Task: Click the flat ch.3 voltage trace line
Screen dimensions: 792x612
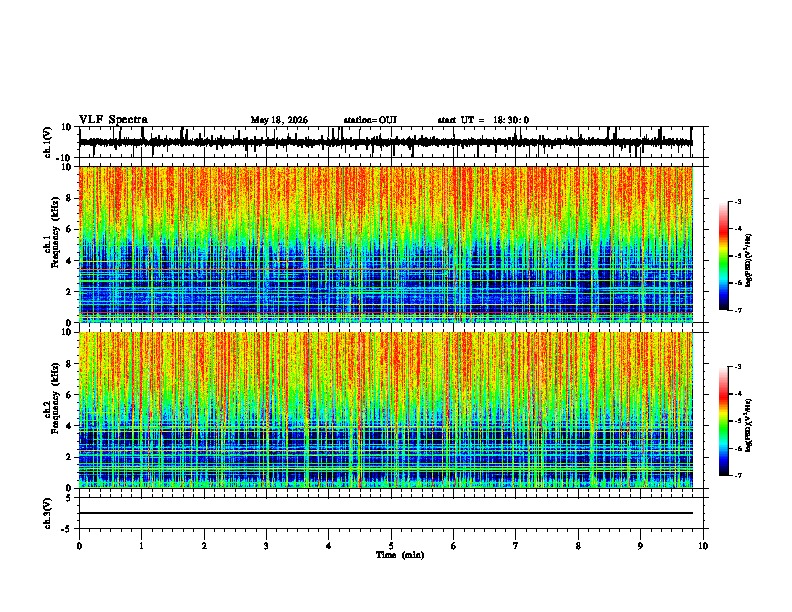Action: 386,513
